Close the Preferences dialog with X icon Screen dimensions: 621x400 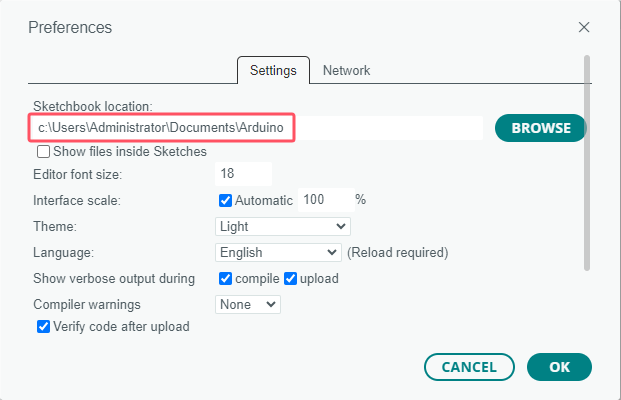tap(584, 27)
